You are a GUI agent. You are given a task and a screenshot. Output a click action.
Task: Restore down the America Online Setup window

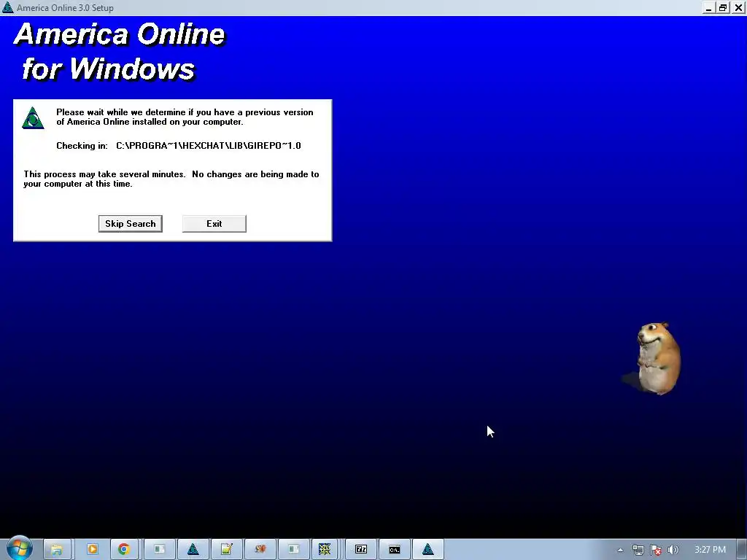point(723,7)
